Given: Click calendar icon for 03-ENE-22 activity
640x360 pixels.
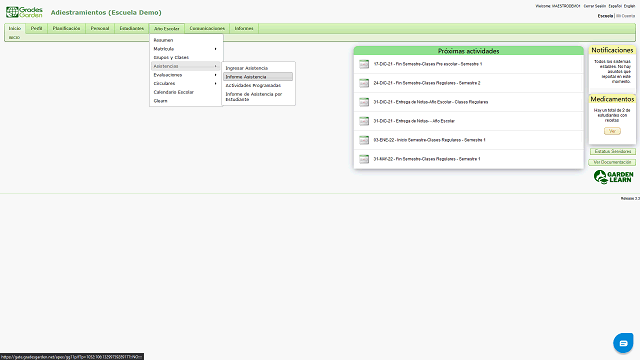Looking at the screenshot, I should [364, 140].
